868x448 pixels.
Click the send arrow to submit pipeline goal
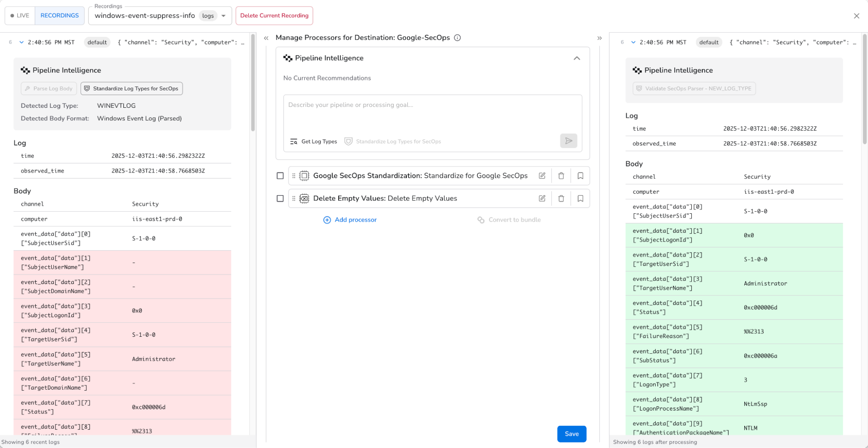click(x=569, y=141)
